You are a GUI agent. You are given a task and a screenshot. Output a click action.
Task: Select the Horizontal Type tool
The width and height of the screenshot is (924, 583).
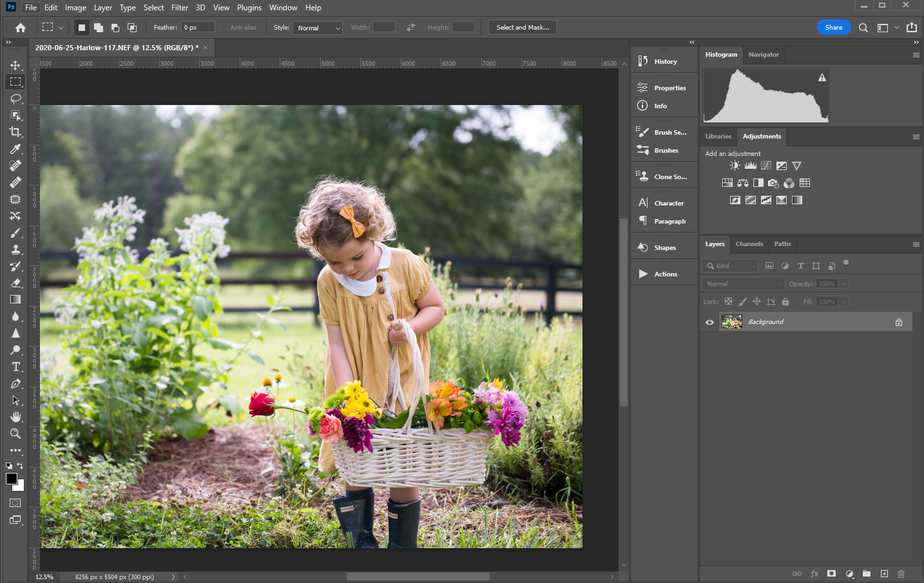tap(15, 367)
